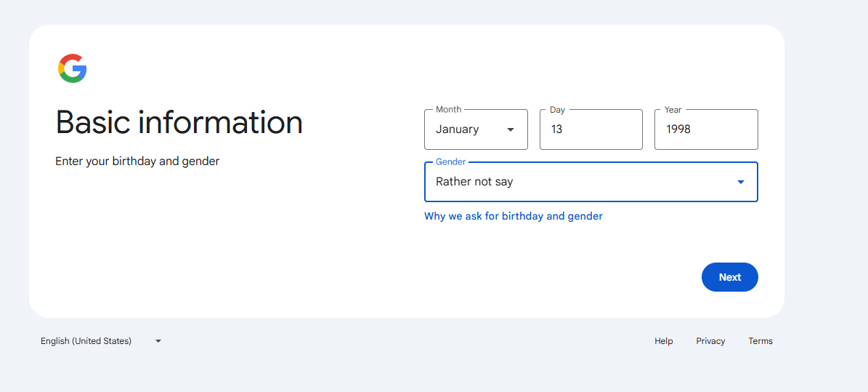Open the Month dropdown arrow
868x392 pixels.
511,129
